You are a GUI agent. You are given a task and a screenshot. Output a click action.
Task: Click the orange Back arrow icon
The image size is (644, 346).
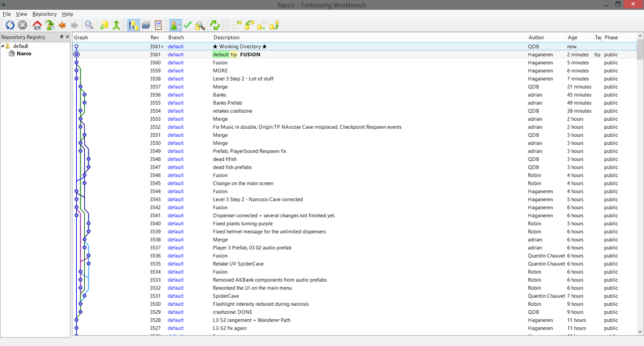(x=62, y=25)
